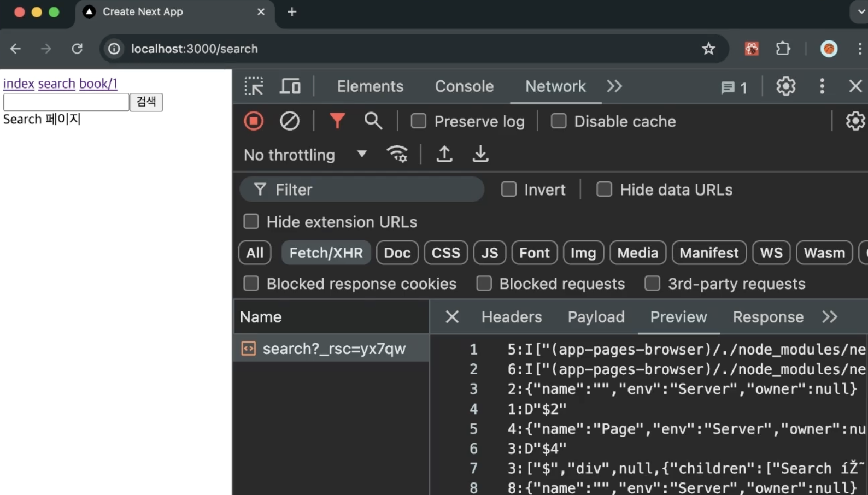Activate the inspect element picker icon
The width and height of the screenshot is (868, 495).
point(254,86)
